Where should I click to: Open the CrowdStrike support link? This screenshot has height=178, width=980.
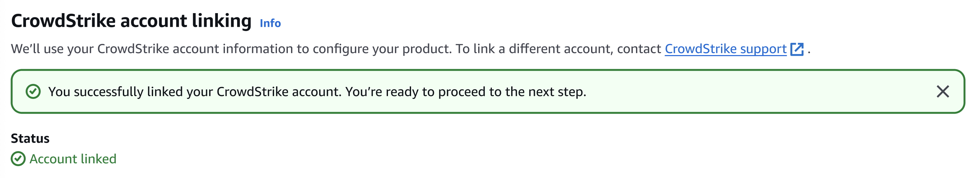[725, 49]
